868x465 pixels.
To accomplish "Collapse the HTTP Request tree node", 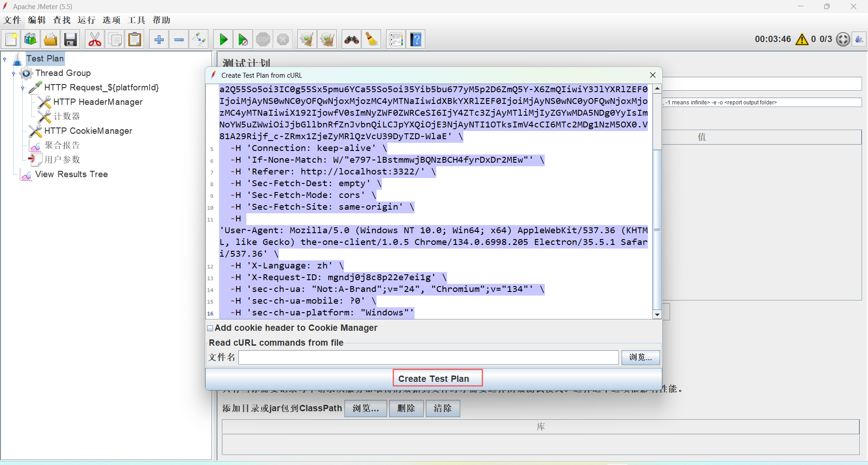I will [23, 88].
